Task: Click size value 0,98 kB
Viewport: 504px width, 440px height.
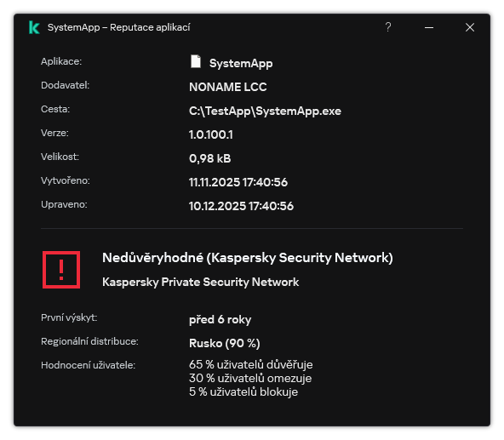Action: click(209, 158)
